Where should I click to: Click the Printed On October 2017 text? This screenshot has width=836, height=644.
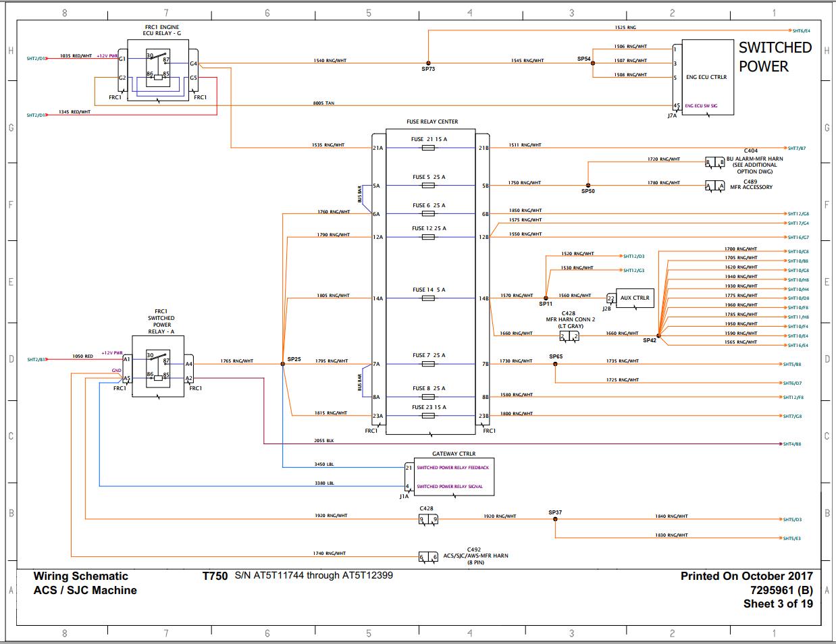747,576
